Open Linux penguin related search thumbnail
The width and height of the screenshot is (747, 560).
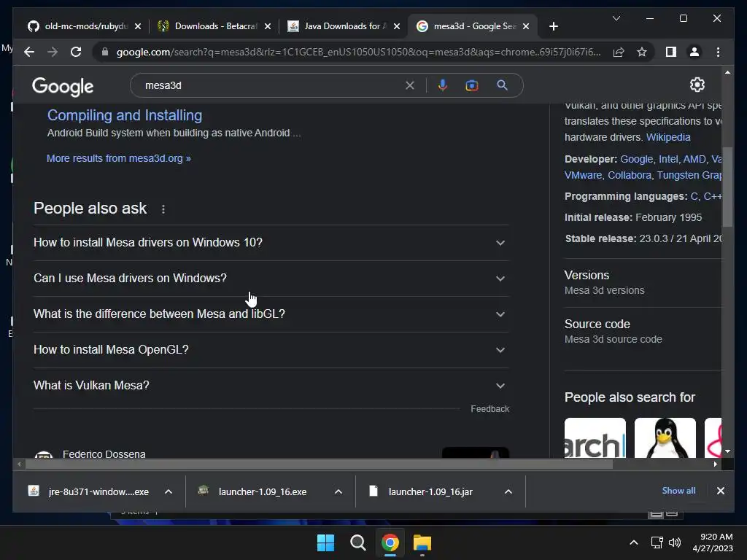[665, 437]
